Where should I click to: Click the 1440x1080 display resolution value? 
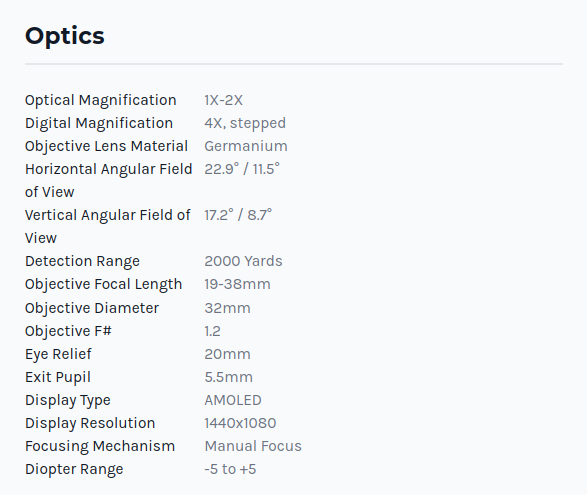(x=240, y=423)
